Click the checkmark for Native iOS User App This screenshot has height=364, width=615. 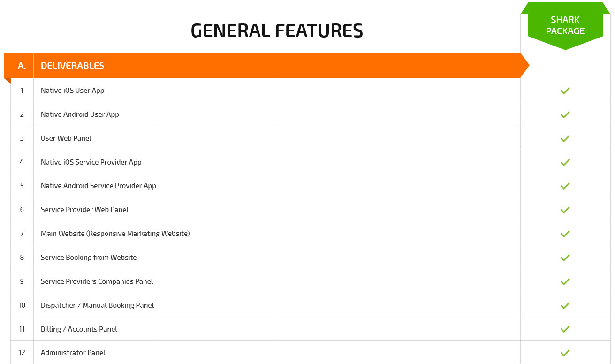[565, 91]
